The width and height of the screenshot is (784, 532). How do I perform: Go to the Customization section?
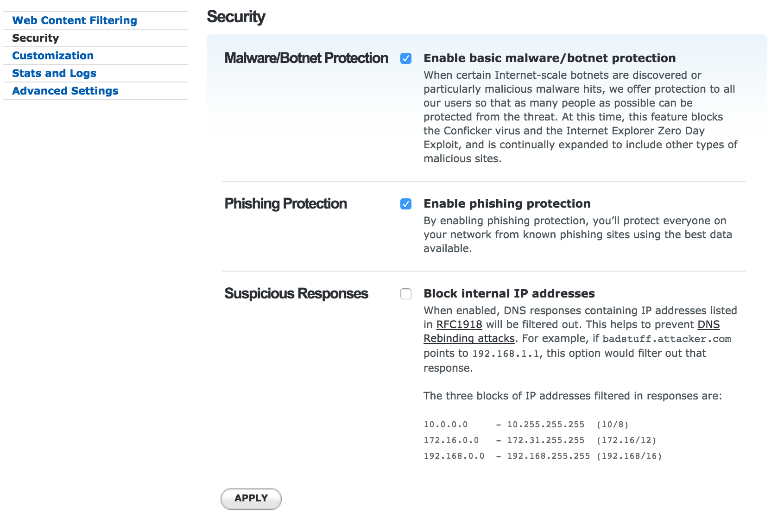53,56
